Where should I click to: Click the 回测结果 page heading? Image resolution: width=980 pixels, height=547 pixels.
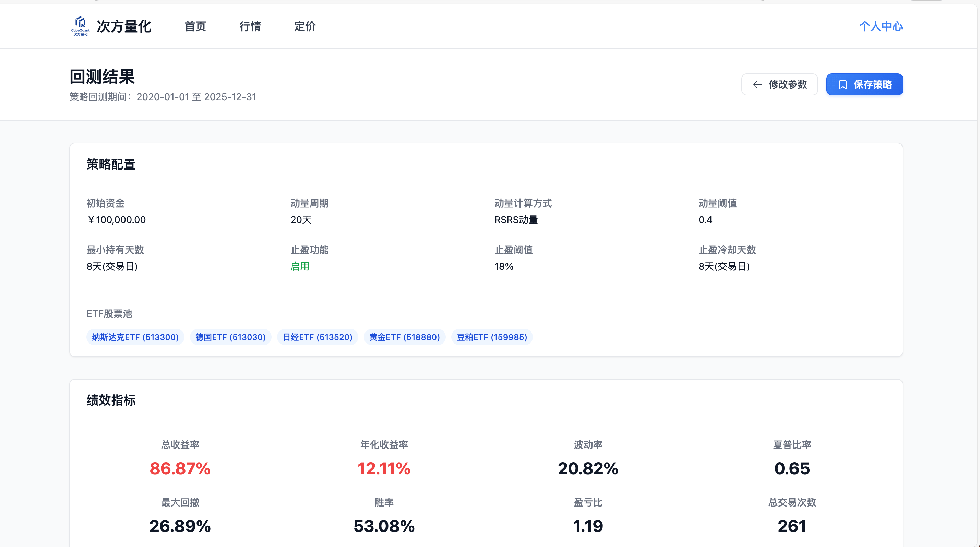click(x=102, y=77)
